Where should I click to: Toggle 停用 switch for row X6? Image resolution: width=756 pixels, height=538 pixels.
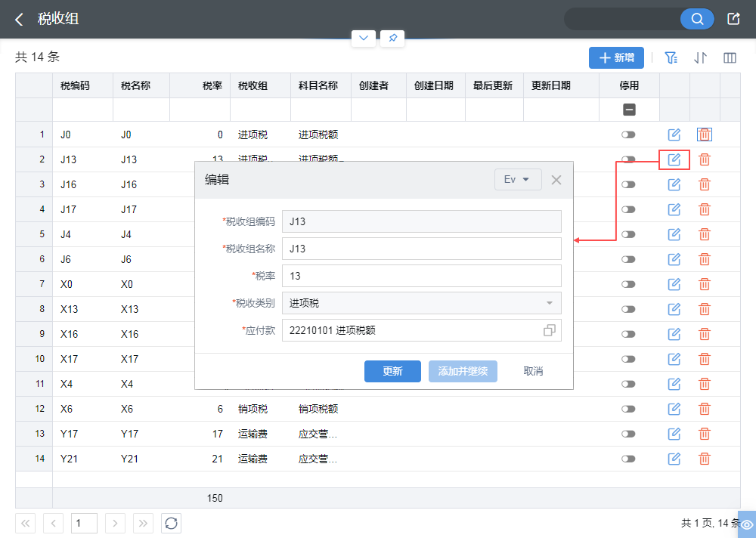(x=628, y=409)
